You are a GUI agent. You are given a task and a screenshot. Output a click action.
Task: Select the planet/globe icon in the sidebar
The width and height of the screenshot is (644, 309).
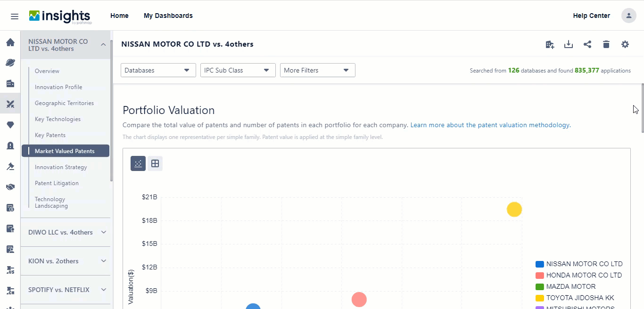[10, 63]
